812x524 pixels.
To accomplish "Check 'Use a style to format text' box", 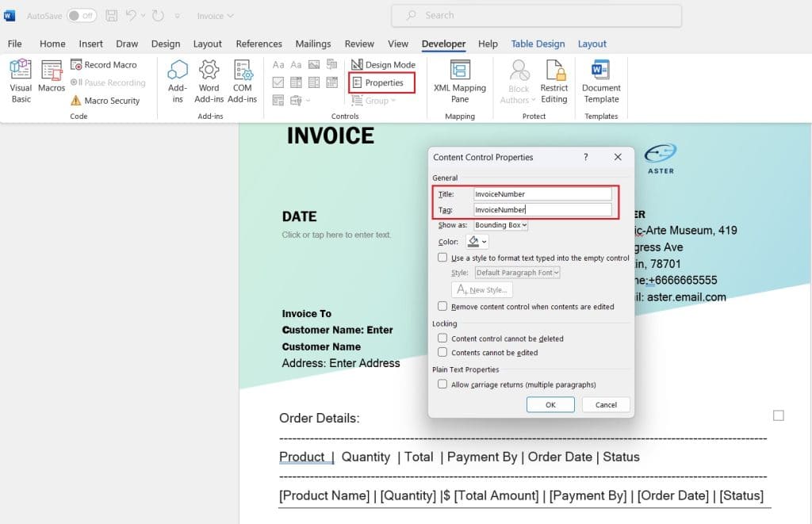I will click(442, 258).
